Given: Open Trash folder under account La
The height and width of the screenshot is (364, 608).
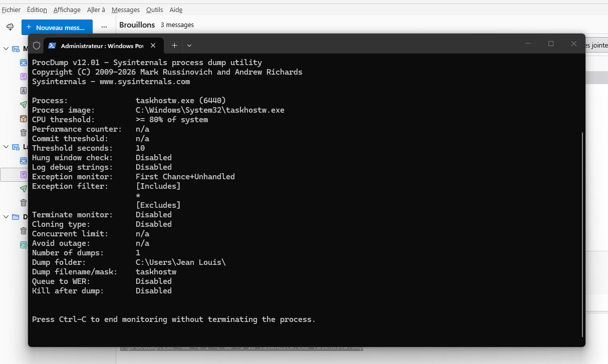Looking at the screenshot, I should point(24,203).
